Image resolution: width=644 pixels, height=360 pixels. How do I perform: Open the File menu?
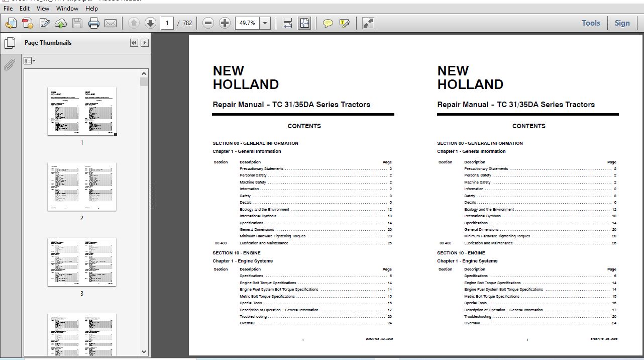point(8,9)
